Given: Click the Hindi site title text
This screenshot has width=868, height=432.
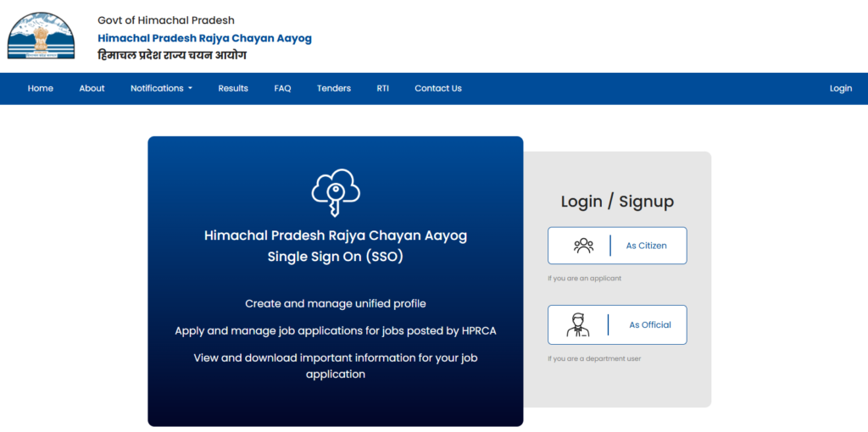Looking at the screenshot, I should [172, 56].
